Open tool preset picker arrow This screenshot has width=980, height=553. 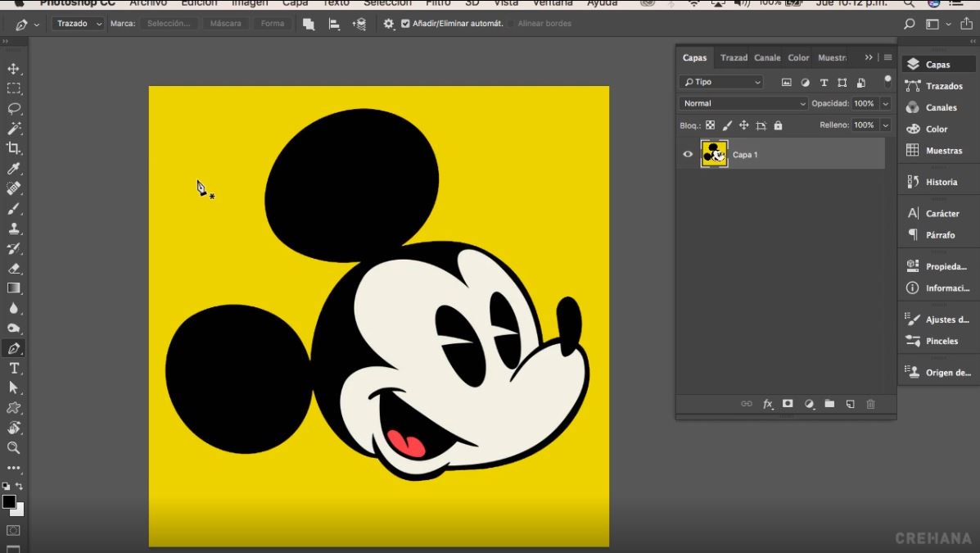coord(37,25)
